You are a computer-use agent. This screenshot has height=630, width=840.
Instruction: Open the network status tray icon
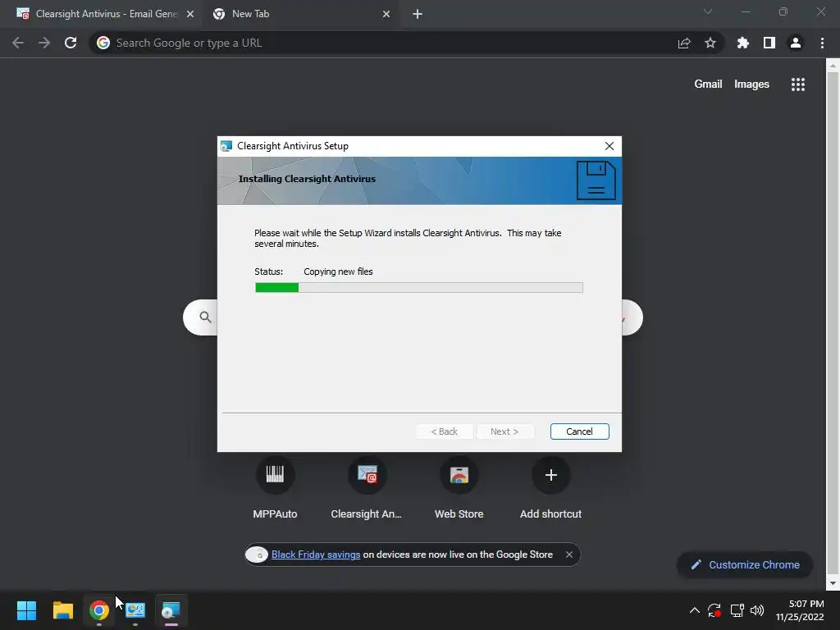(737, 610)
